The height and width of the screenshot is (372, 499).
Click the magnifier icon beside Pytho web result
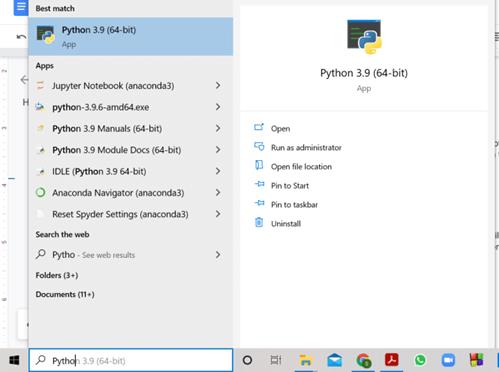pyautogui.click(x=40, y=254)
